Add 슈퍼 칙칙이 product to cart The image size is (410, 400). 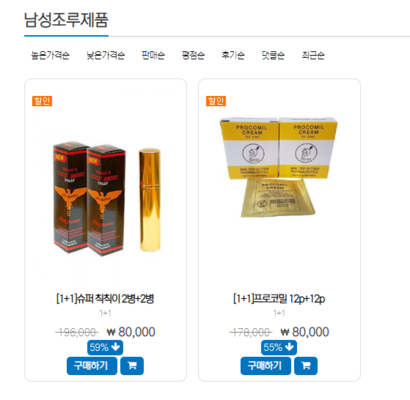[132, 366]
